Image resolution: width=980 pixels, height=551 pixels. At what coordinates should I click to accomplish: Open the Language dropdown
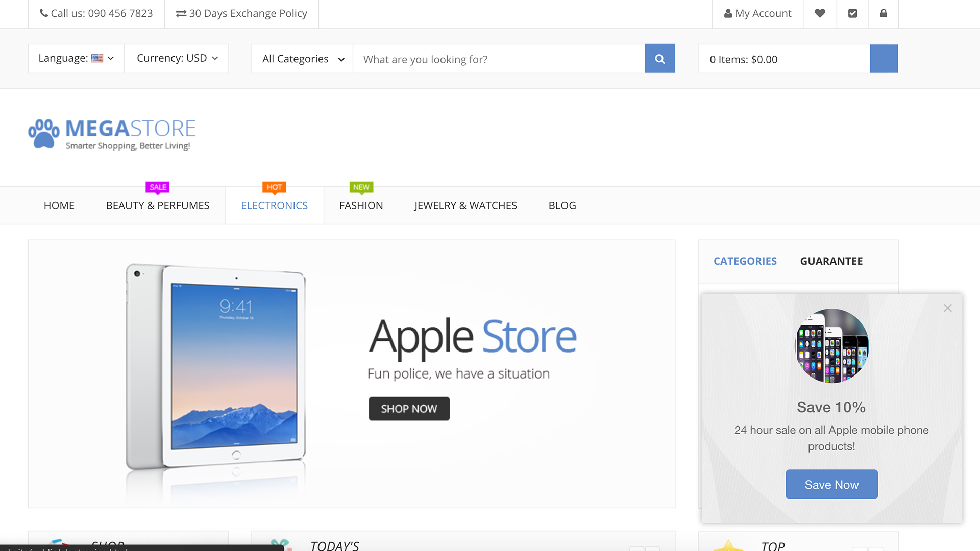[x=76, y=59]
